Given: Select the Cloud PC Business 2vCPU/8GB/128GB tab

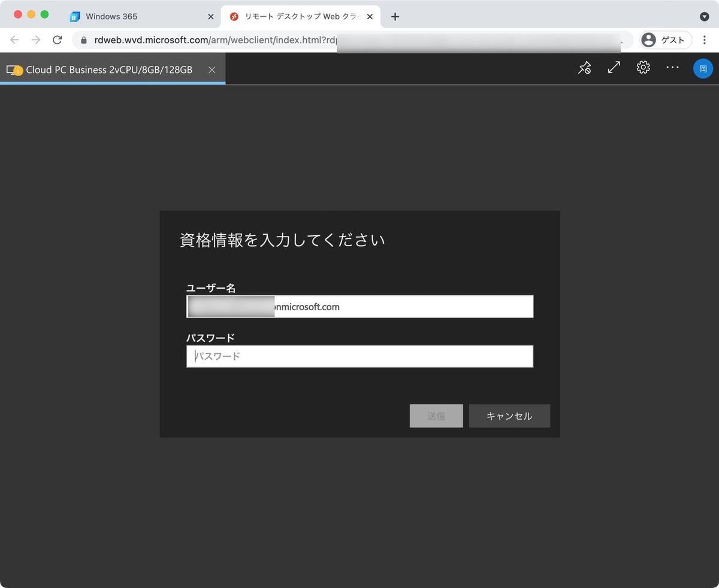Looking at the screenshot, I should [x=113, y=69].
